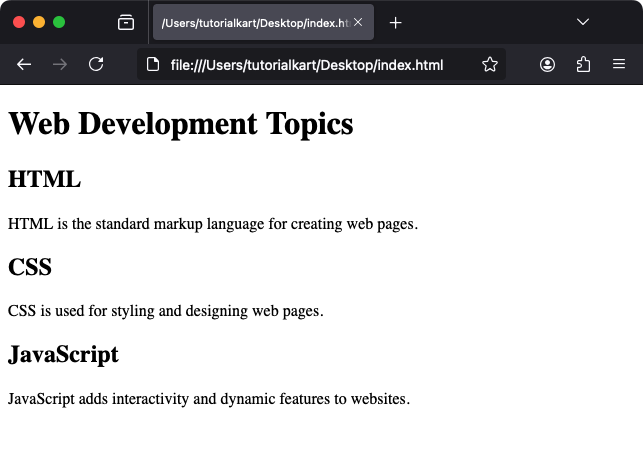Screen dimensions: 643x463
Task: Click the forward navigation arrow
Action: coord(60,64)
